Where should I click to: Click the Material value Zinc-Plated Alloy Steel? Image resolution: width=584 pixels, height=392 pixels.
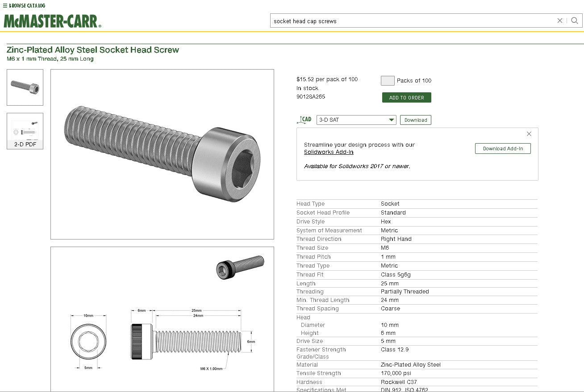(411, 365)
